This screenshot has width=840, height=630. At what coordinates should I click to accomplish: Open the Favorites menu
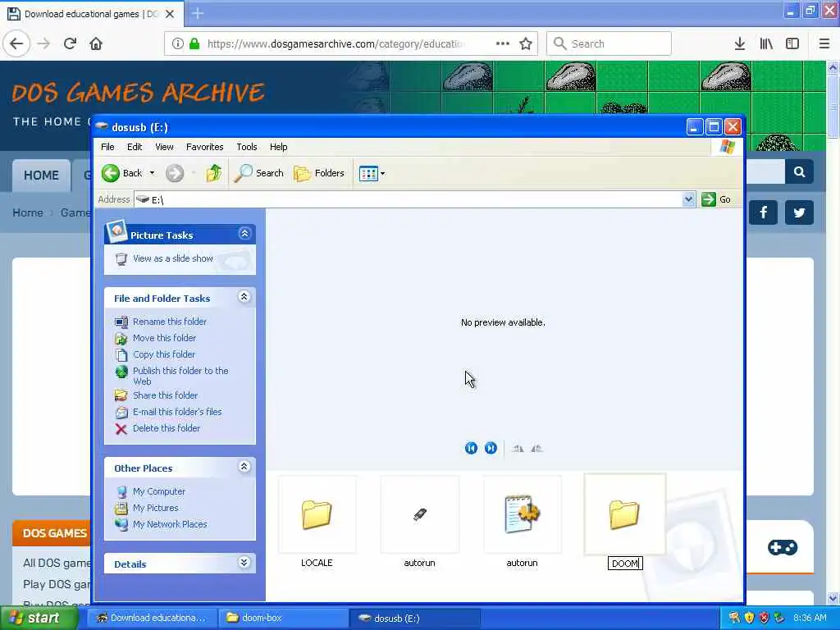pyautogui.click(x=204, y=147)
